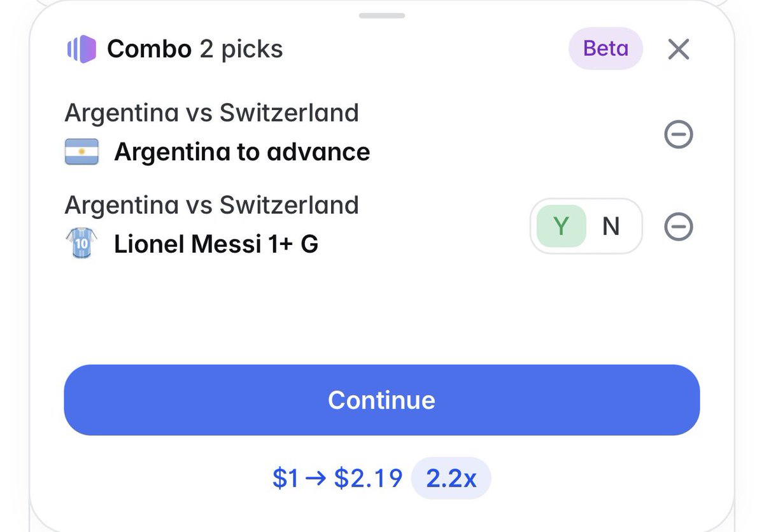Click the Beta badge
Image resolution: width=764 pixels, height=532 pixels.
[x=605, y=49]
